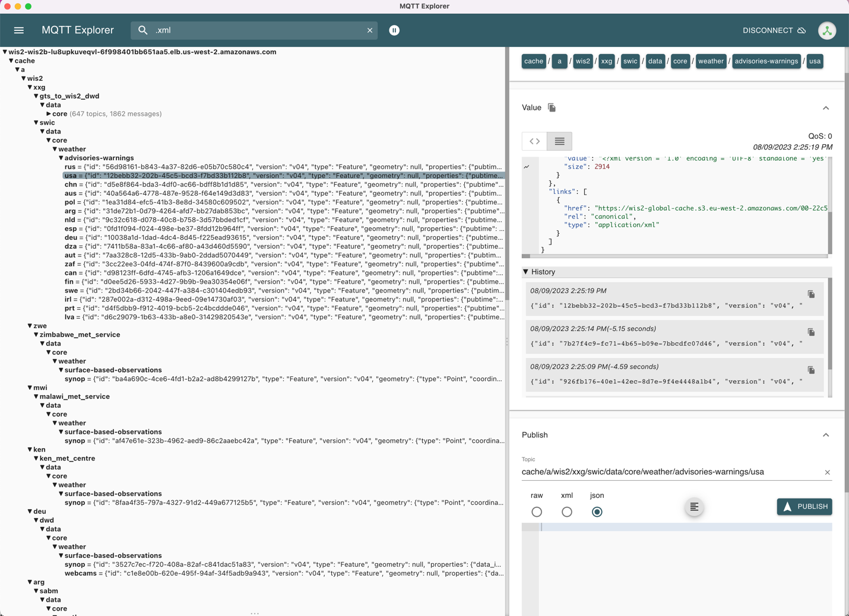Open the 2:25:14 PM history message
Viewport: 849px width, 616px height.
tap(674, 336)
